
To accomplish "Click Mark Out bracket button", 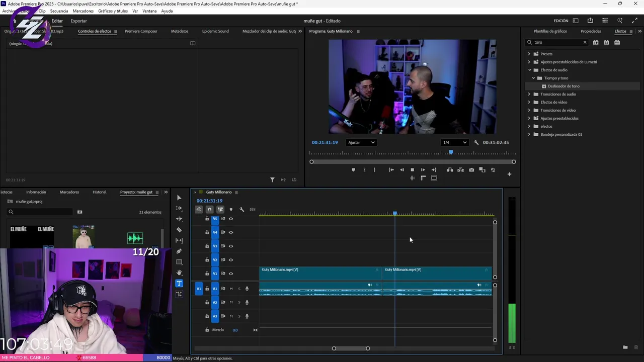I will pyautogui.click(x=374, y=170).
